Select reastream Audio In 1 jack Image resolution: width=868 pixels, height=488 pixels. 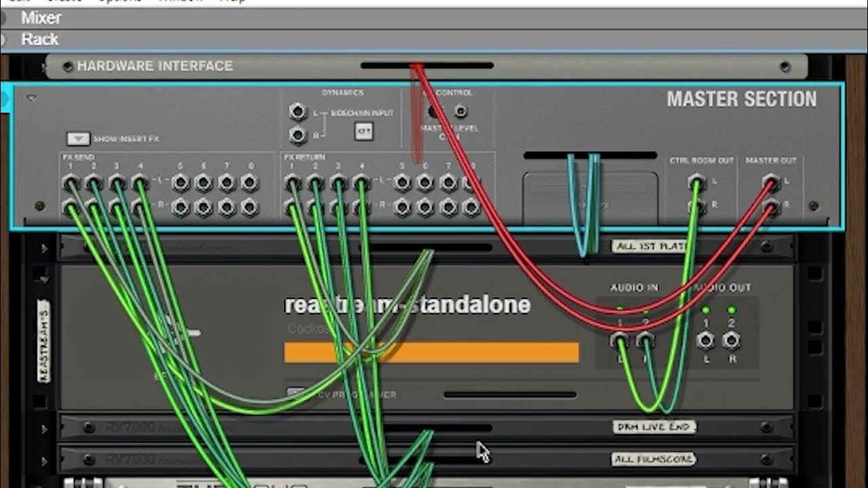click(x=619, y=340)
